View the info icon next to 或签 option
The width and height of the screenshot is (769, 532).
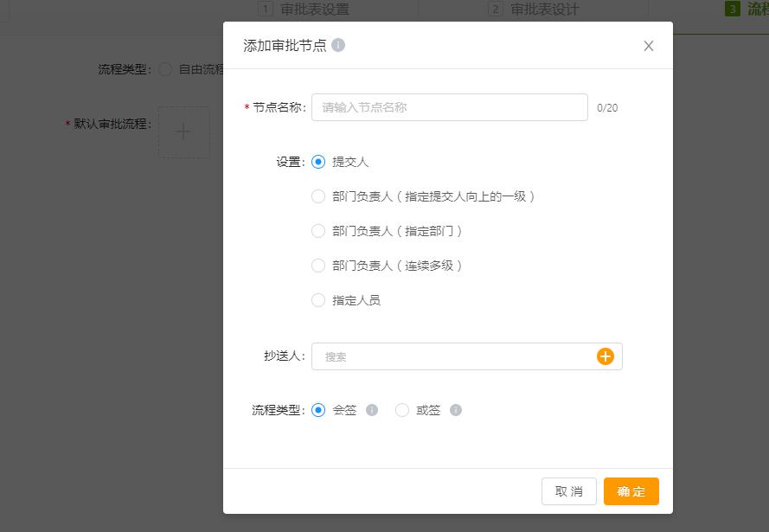[455, 410]
